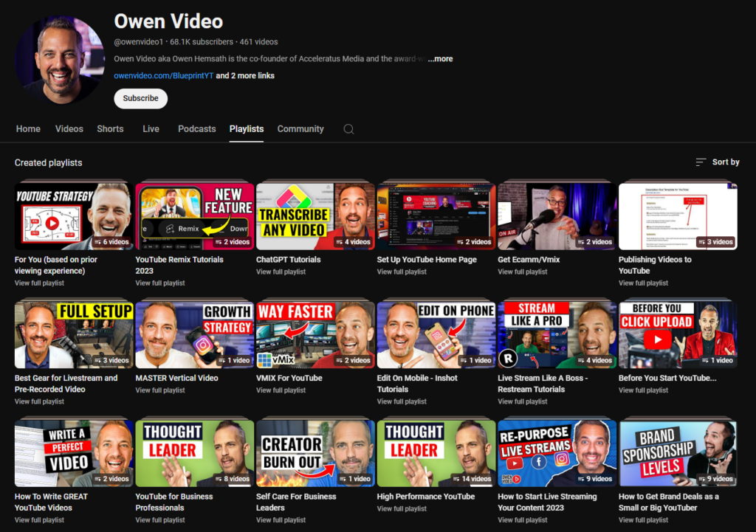Click the Publishing Videos to YouTube title
The width and height of the screenshot is (756, 532).
click(655, 265)
